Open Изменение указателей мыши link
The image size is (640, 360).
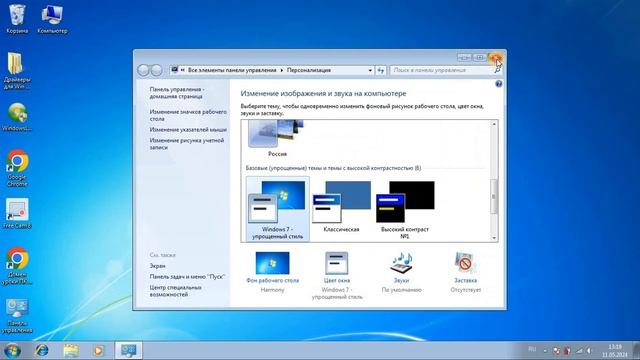coord(188,129)
